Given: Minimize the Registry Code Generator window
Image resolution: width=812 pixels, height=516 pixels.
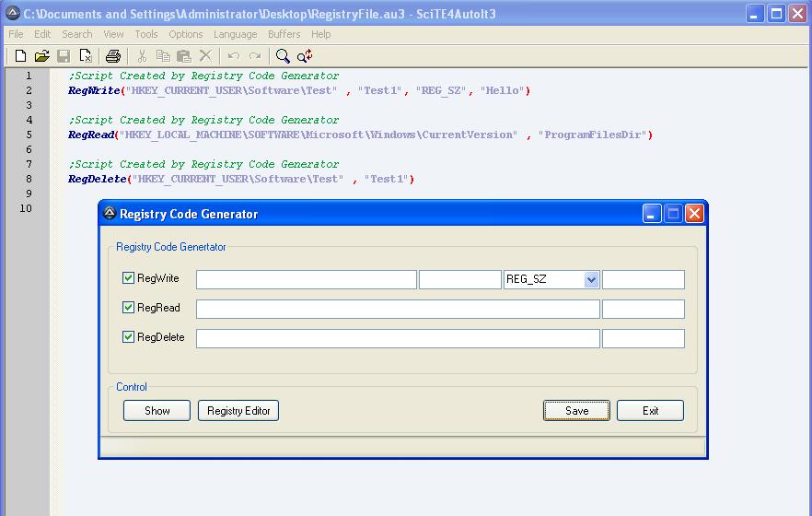Looking at the screenshot, I should pos(652,214).
